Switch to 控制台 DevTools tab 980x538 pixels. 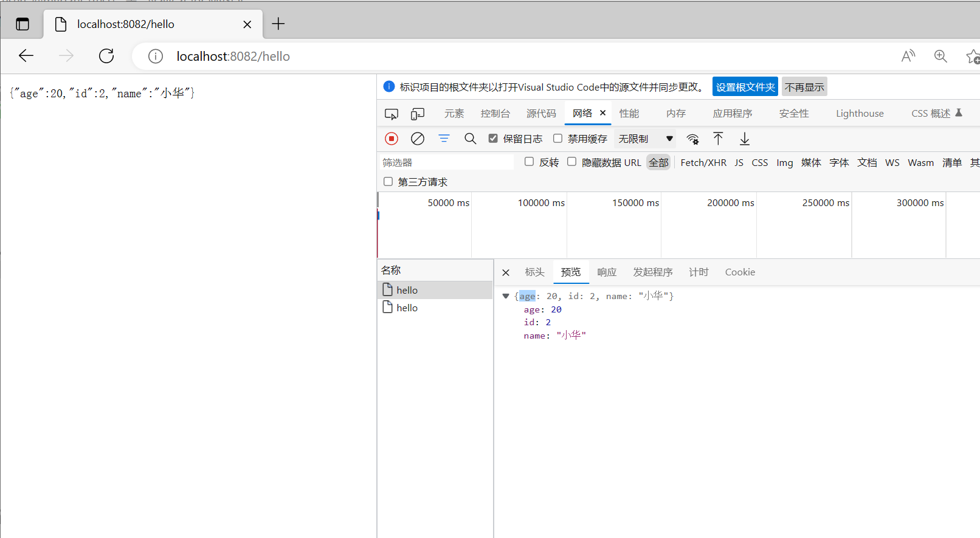495,114
